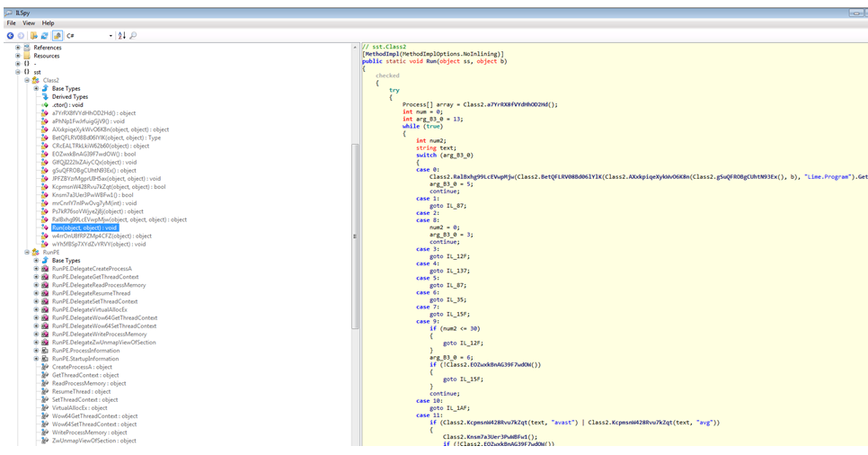Image resolution: width=868 pixels, height=455 pixels.
Task: Click the Search magnifier icon
Action: (133, 35)
